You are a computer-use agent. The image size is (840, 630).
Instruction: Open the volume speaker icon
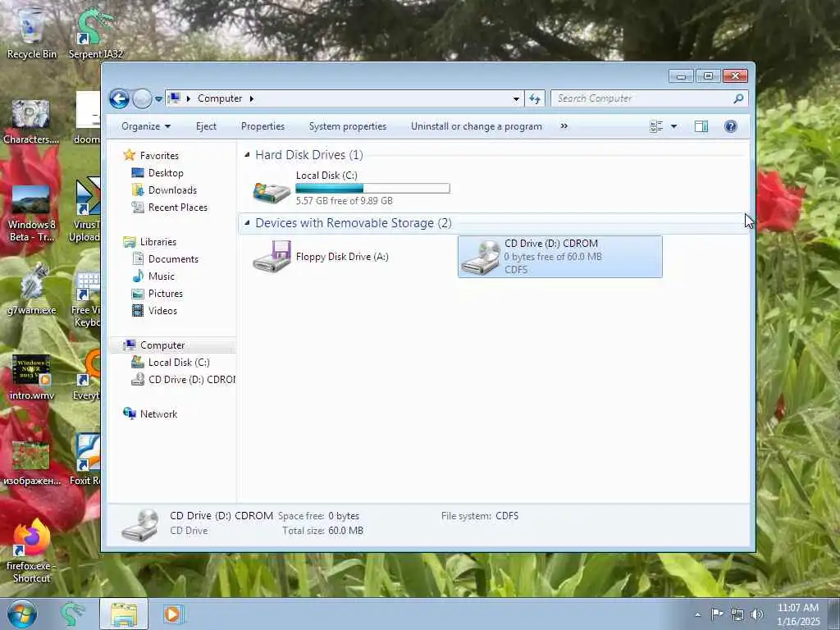click(x=757, y=614)
